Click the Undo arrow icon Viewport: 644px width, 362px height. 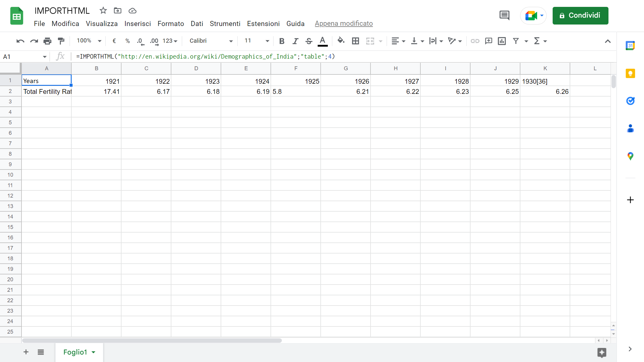20,41
